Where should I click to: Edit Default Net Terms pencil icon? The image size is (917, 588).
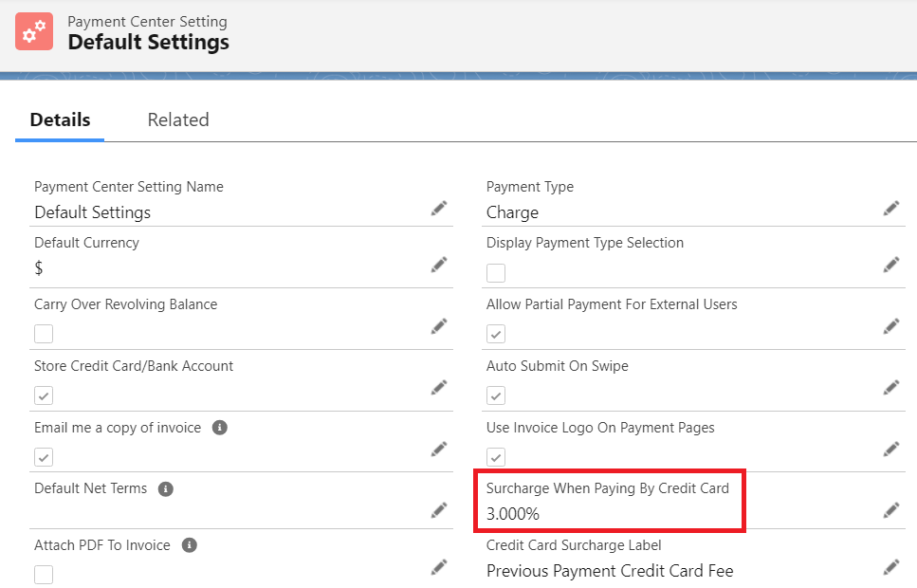[438, 510]
